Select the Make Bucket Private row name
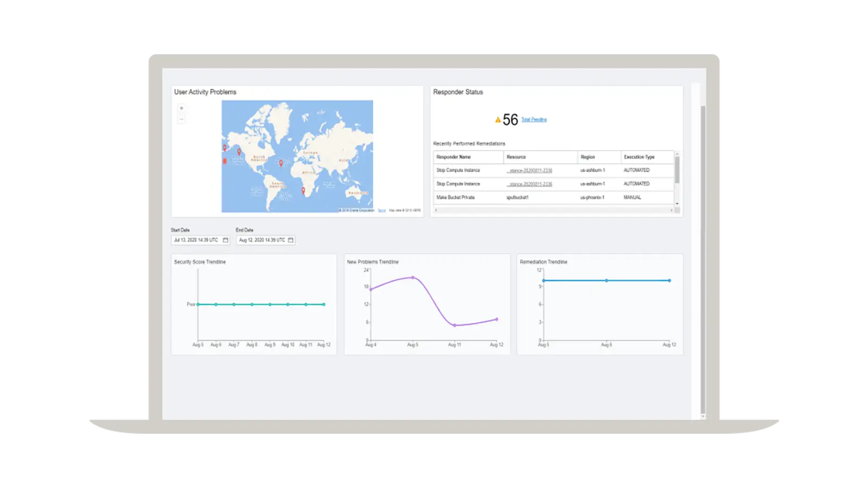868x488 pixels. tap(456, 197)
